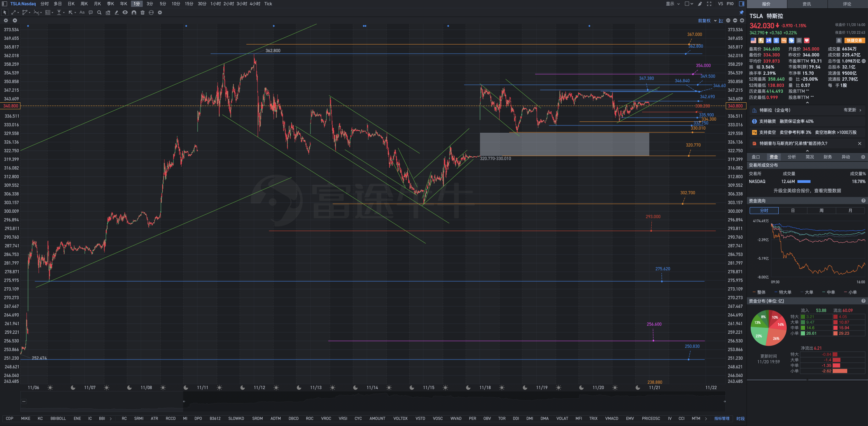Open the 显示 display dropdown

(x=673, y=4)
